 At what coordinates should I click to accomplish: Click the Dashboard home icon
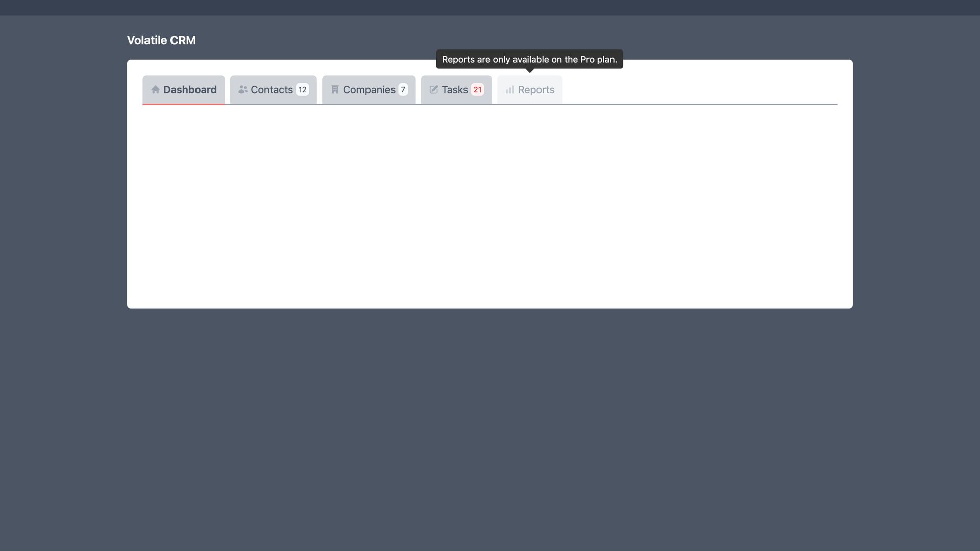click(x=156, y=90)
